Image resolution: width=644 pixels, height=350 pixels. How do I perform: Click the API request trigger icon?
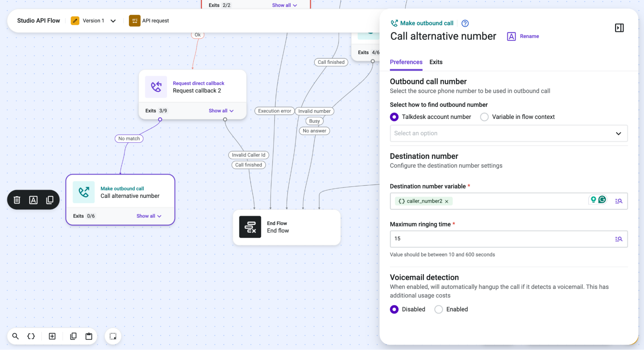(x=135, y=21)
